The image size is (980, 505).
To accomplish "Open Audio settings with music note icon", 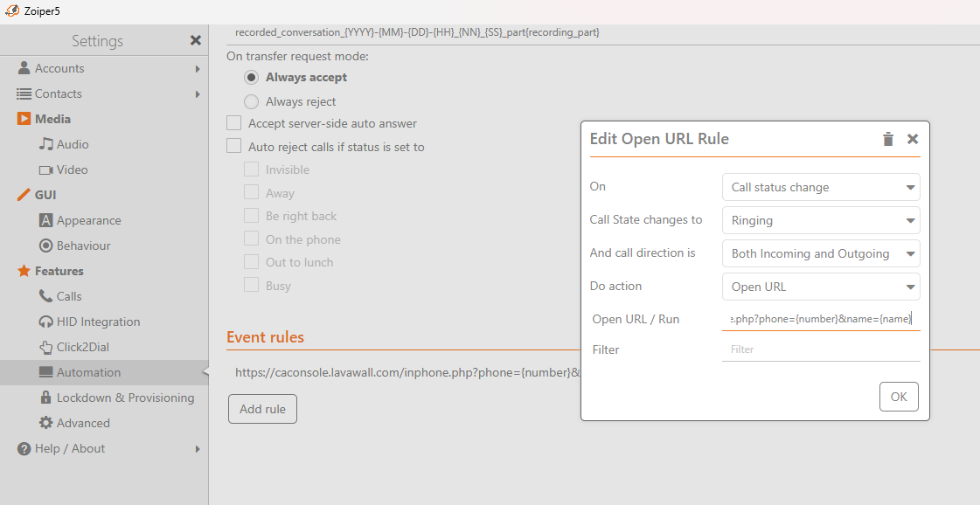I will point(46,144).
